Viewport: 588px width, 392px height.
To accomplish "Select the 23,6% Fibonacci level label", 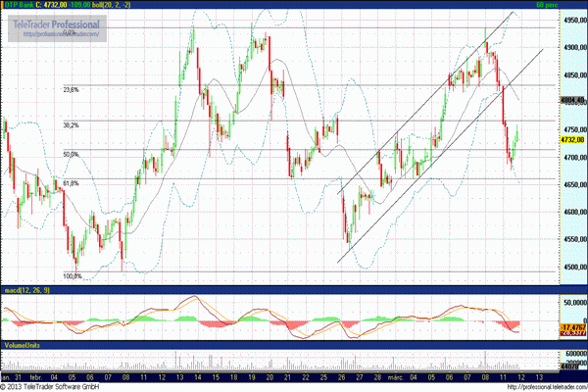I will coord(71,89).
